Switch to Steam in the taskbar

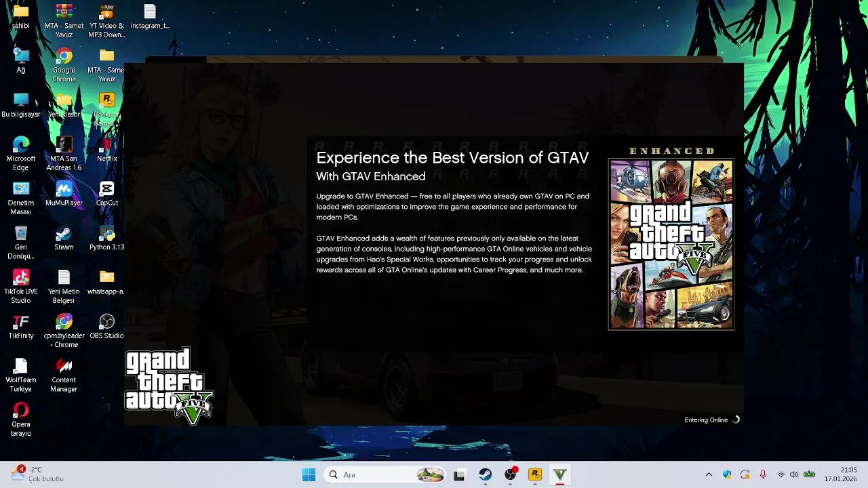485,475
